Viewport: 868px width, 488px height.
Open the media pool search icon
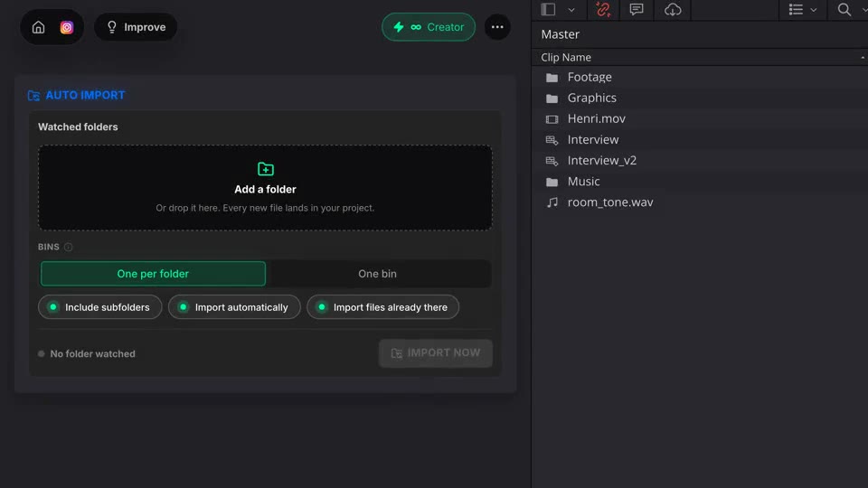844,9
